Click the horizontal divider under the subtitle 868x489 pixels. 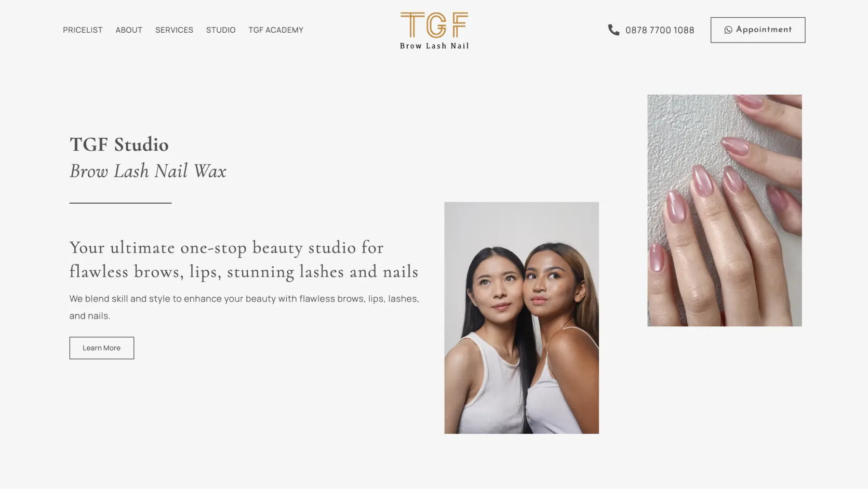coord(121,203)
